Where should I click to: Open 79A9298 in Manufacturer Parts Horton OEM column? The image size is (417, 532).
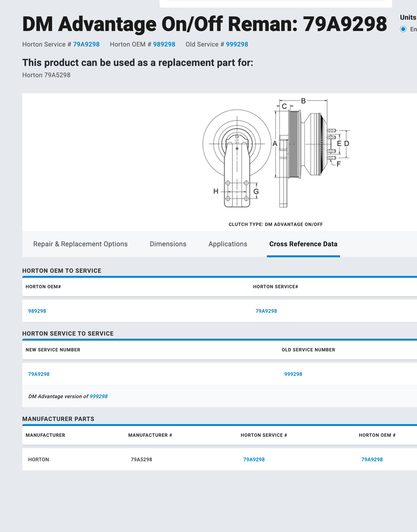[372, 460]
